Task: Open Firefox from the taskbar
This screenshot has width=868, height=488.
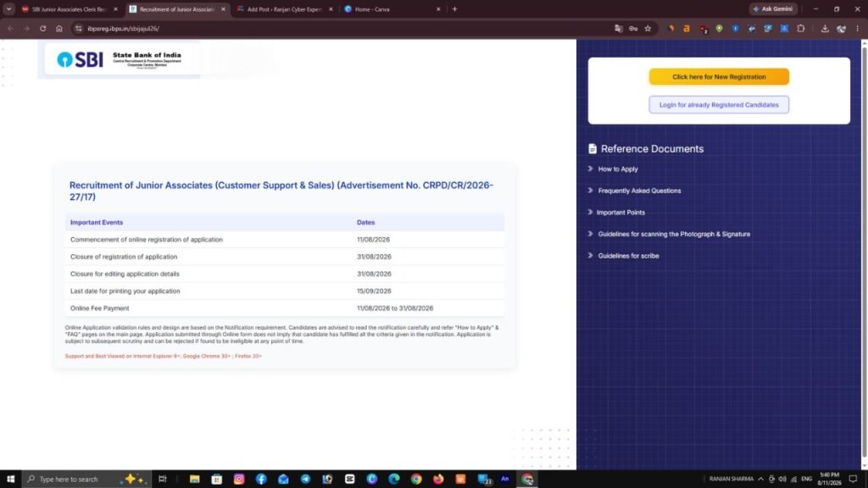Action: click(x=438, y=479)
